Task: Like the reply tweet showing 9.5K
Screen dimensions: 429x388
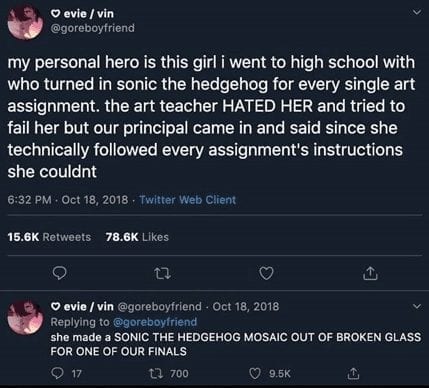Action: click(x=270, y=373)
